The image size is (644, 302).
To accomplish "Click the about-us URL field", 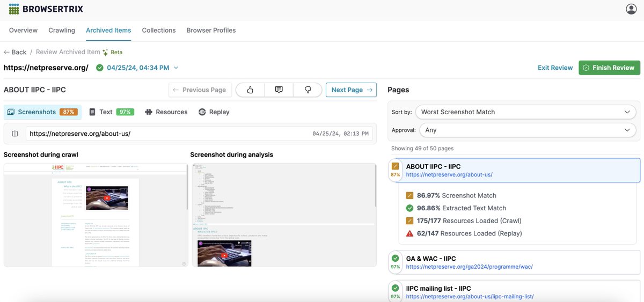I will [x=199, y=134].
